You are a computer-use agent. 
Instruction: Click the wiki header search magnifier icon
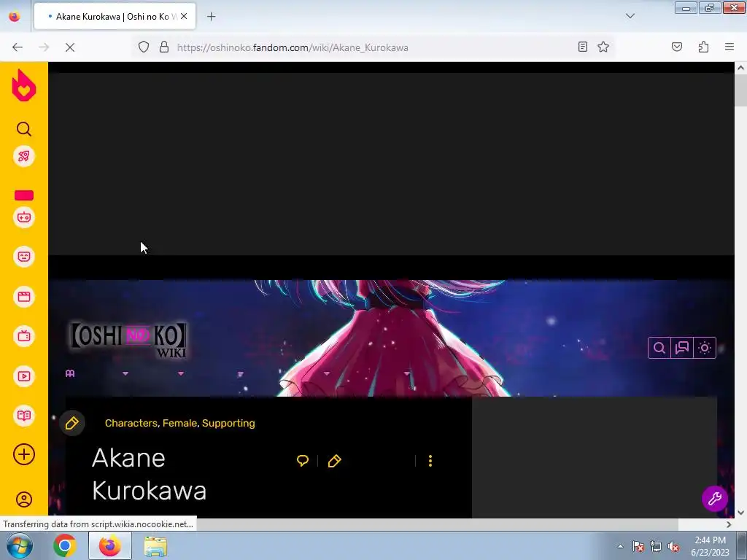[x=659, y=348]
